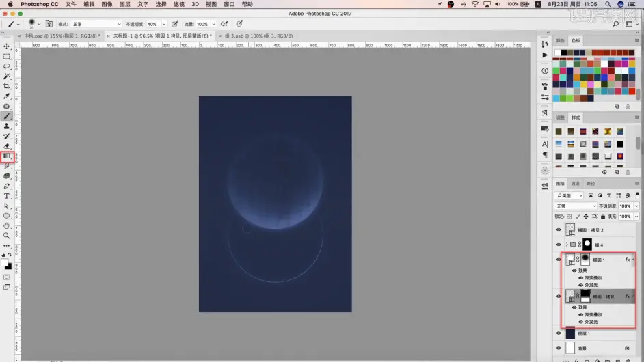
Task: Open the 滤镜 menu
Action: click(x=178, y=4)
